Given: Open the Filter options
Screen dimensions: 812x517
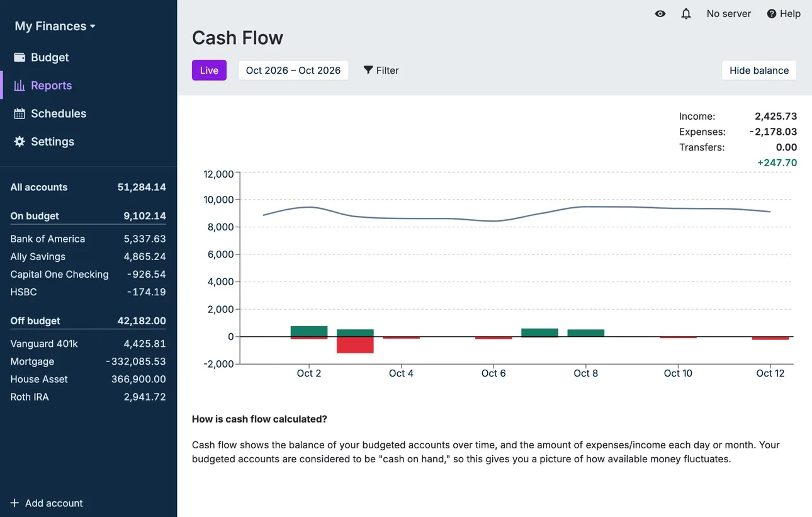Looking at the screenshot, I should (x=381, y=70).
